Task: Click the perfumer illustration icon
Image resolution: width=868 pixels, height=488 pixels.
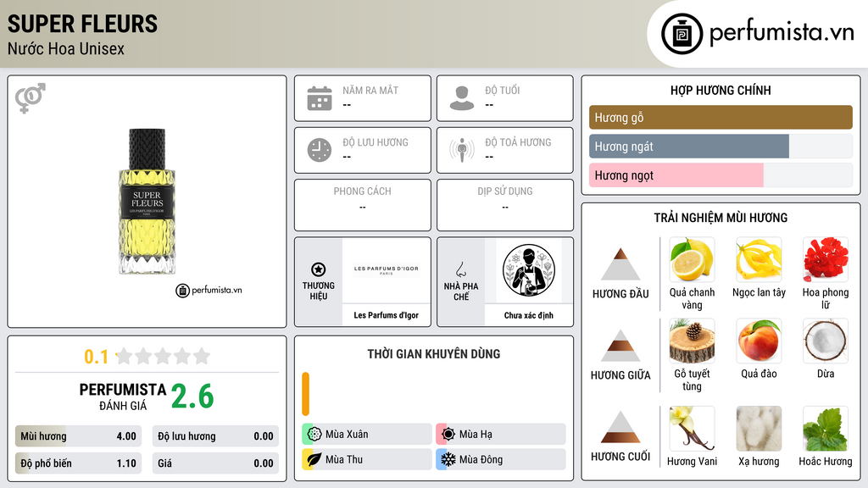Action: (x=529, y=270)
